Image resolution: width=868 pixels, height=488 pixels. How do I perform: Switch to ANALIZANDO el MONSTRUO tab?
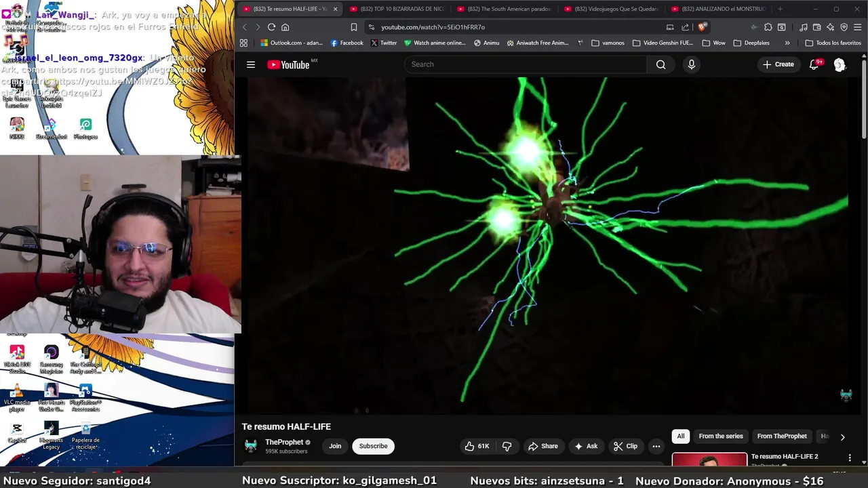(x=718, y=9)
